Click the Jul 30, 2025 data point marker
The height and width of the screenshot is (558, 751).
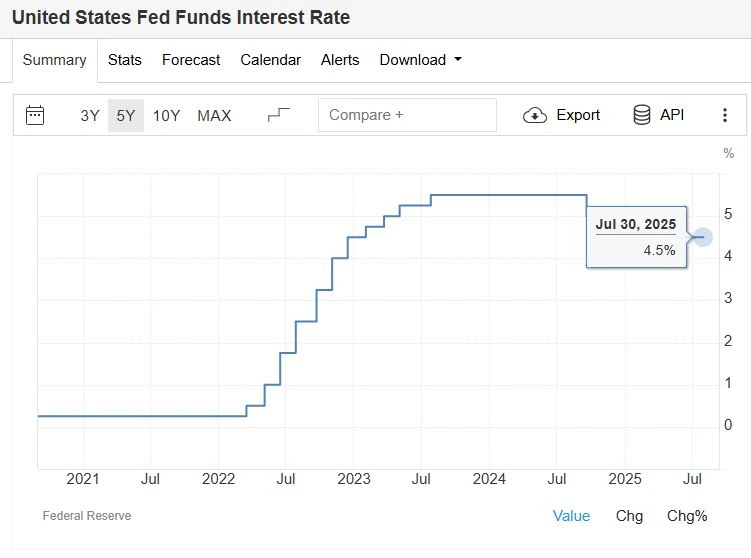(703, 237)
